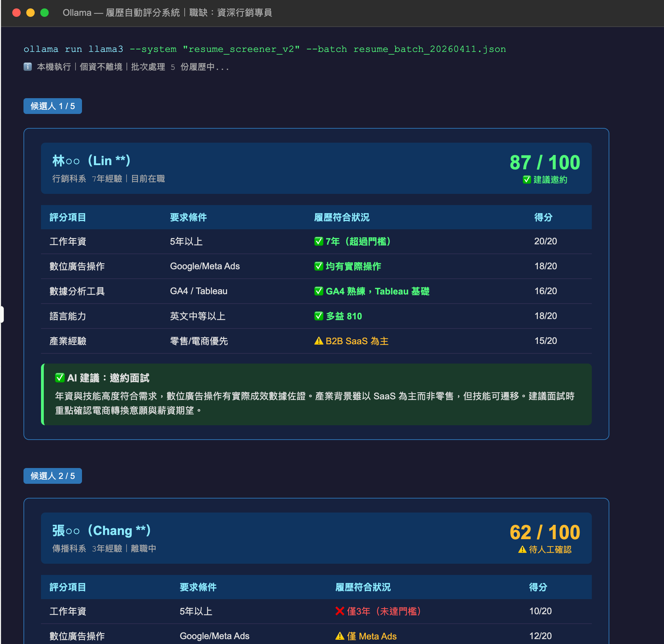Viewport: 664px width, 644px height.
Task: Click the 12/20 score in Chang's table
Action: click(x=540, y=636)
